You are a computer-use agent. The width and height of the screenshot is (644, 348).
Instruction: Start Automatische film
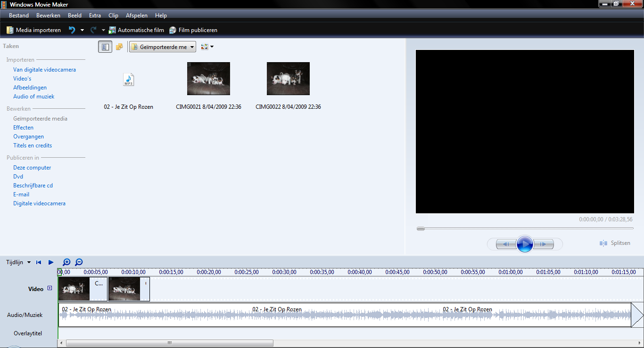136,30
